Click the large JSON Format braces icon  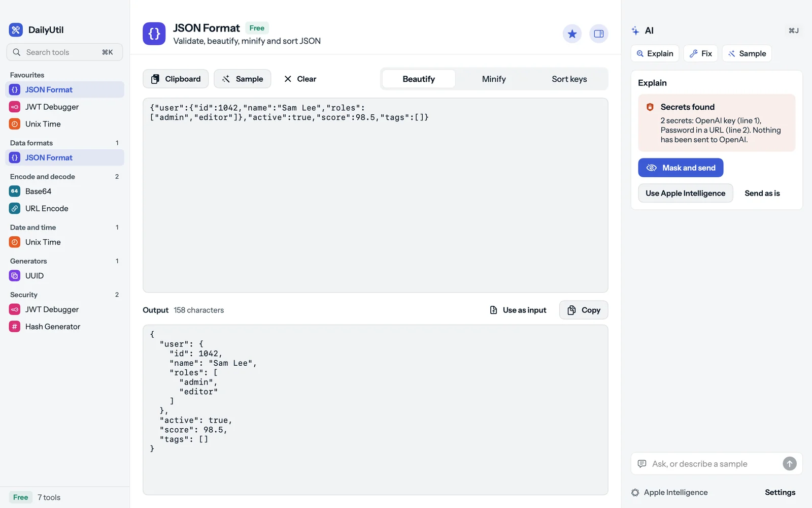154,34
